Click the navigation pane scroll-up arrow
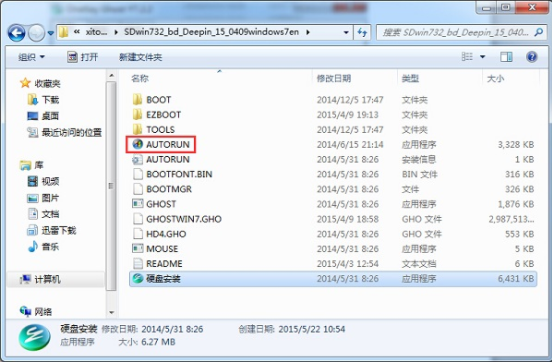 111,75
